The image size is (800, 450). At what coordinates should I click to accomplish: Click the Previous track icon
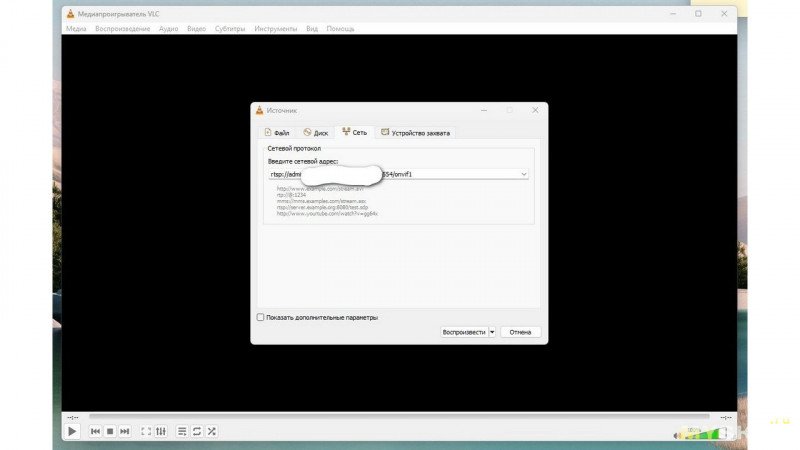click(x=95, y=431)
